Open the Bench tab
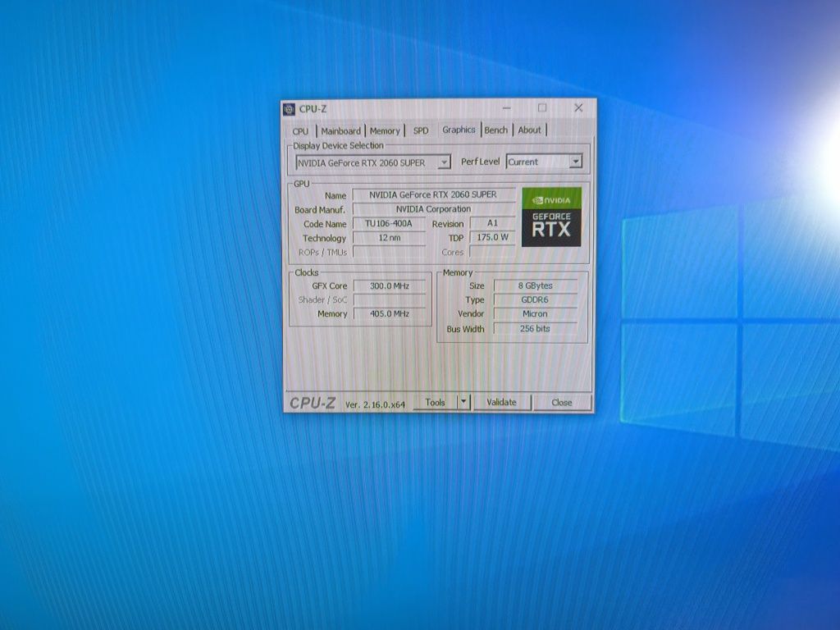 pos(496,130)
